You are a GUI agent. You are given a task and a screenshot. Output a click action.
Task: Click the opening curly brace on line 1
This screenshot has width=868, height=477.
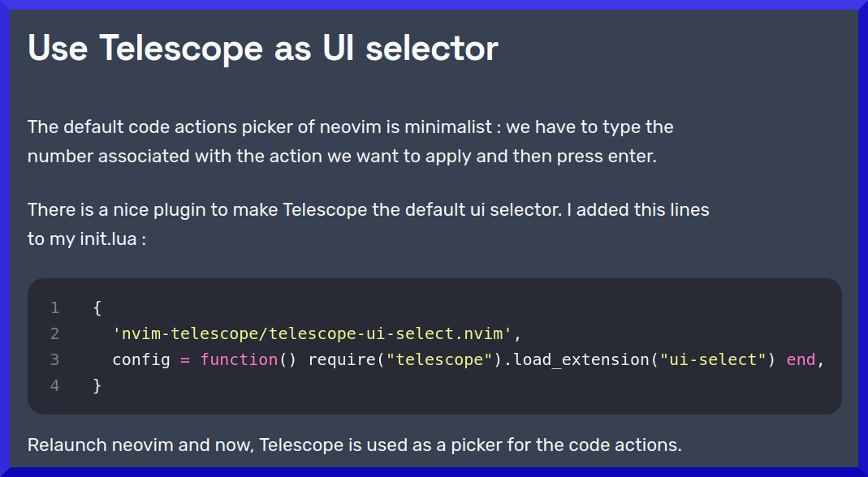97,307
